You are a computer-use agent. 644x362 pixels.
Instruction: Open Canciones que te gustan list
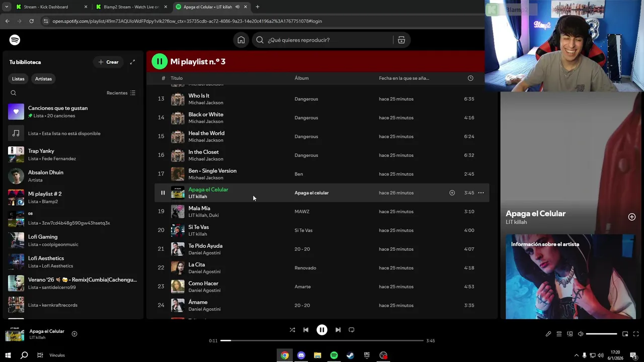click(73, 112)
